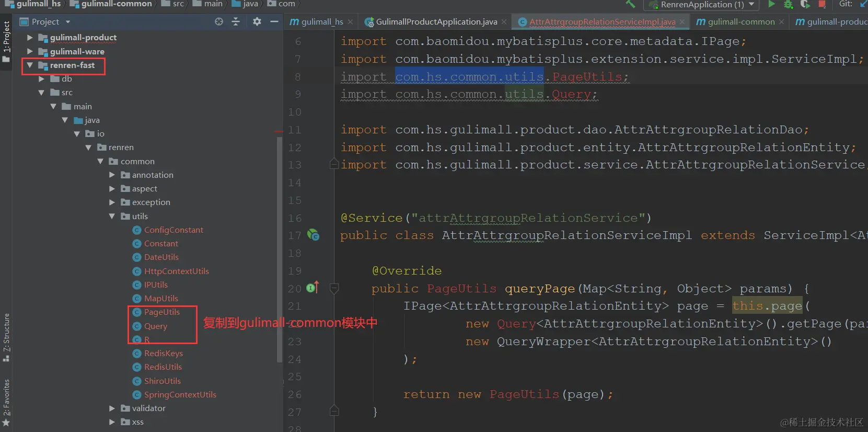Click the gulimall-common breadcrumb
This screenshot has height=432, width=868.
click(111, 4)
